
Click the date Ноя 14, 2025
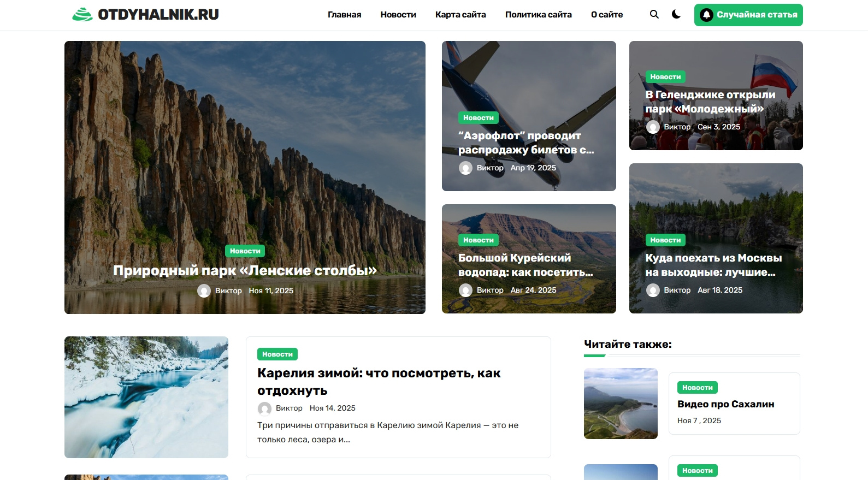click(x=333, y=408)
